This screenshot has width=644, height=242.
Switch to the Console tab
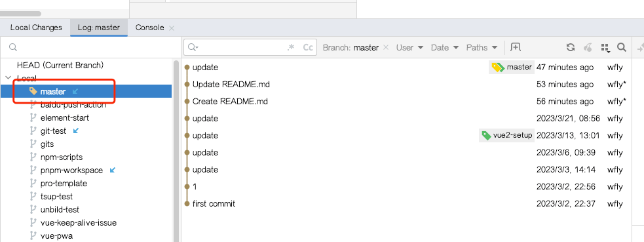(x=149, y=28)
